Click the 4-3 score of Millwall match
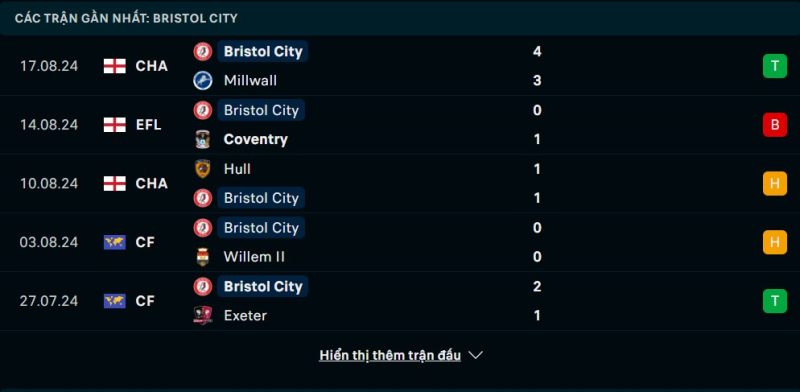Screen dimensions: 800x392 click(x=537, y=66)
